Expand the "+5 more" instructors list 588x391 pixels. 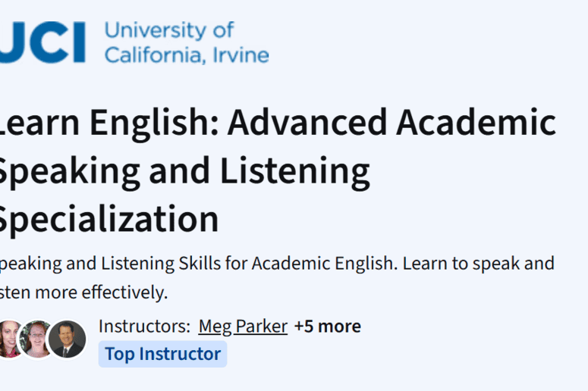328,327
